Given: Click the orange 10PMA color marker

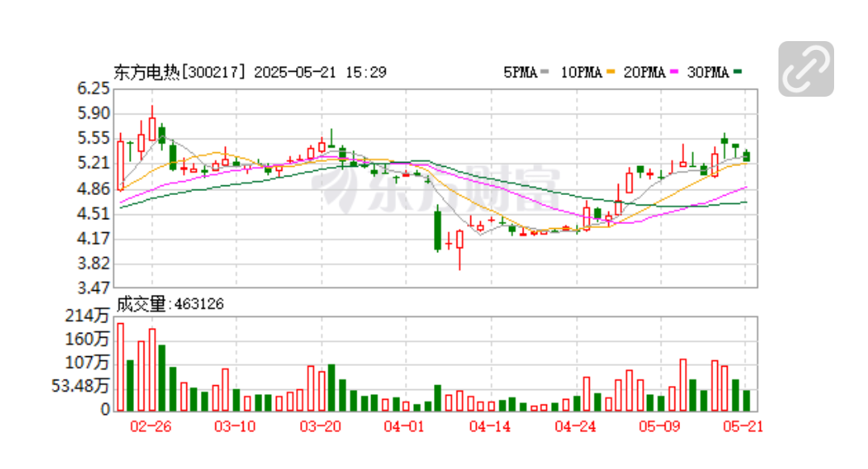Looking at the screenshot, I should tap(611, 72).
